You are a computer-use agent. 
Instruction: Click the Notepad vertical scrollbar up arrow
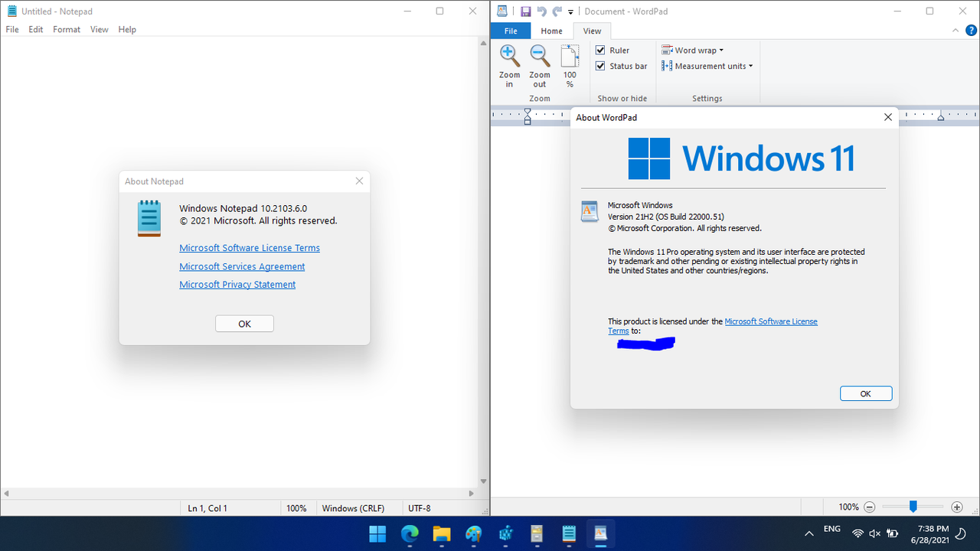pyautogui.click(x=483, y=43)
